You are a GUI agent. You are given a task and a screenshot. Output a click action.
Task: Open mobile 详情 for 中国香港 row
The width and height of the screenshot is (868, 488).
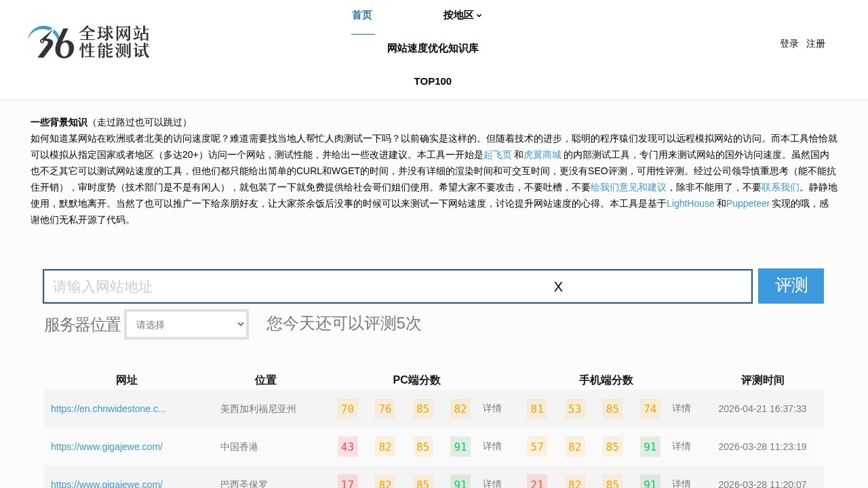click(682, 446)
